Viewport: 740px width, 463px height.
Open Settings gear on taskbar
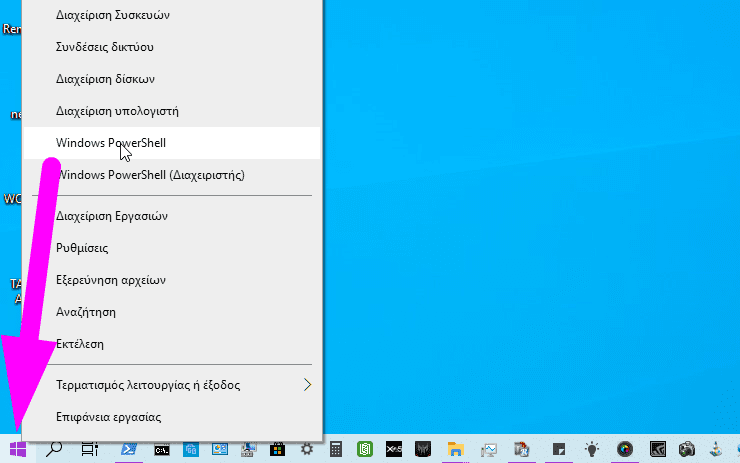click(307, 449)
